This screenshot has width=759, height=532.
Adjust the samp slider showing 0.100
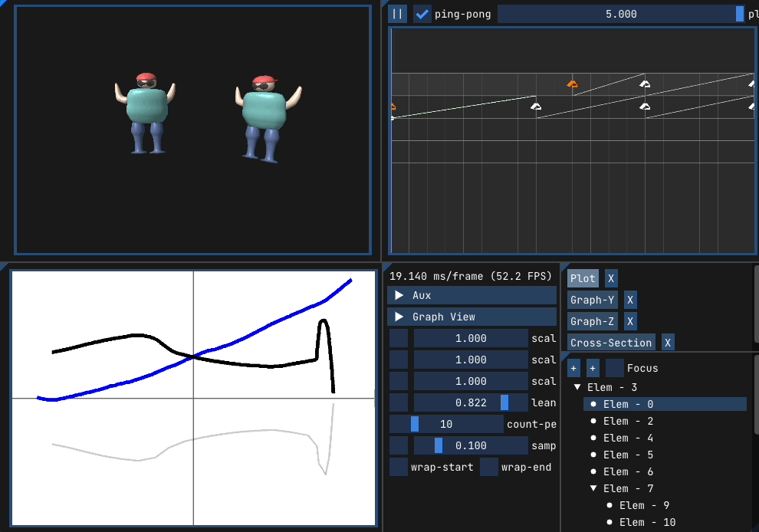[x=471, y=445]
